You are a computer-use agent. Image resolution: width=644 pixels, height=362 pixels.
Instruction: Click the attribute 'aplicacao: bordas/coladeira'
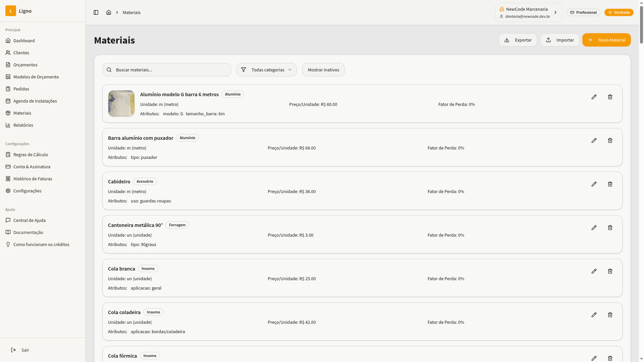[158, 331]
